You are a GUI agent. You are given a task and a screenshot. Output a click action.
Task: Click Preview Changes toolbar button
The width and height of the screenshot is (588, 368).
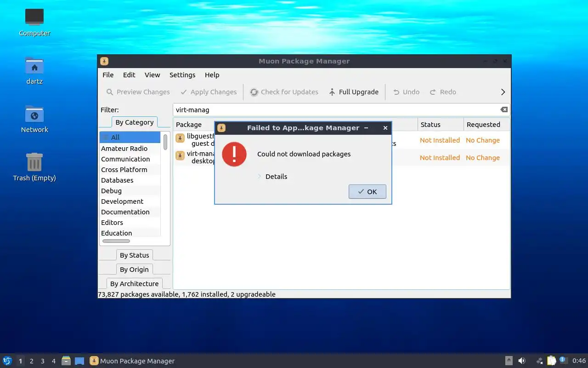click(x=138, y=92)
